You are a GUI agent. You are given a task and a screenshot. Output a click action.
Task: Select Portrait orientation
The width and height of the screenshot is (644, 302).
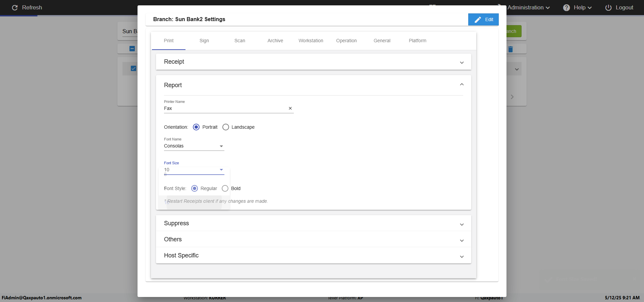point(196,127)
